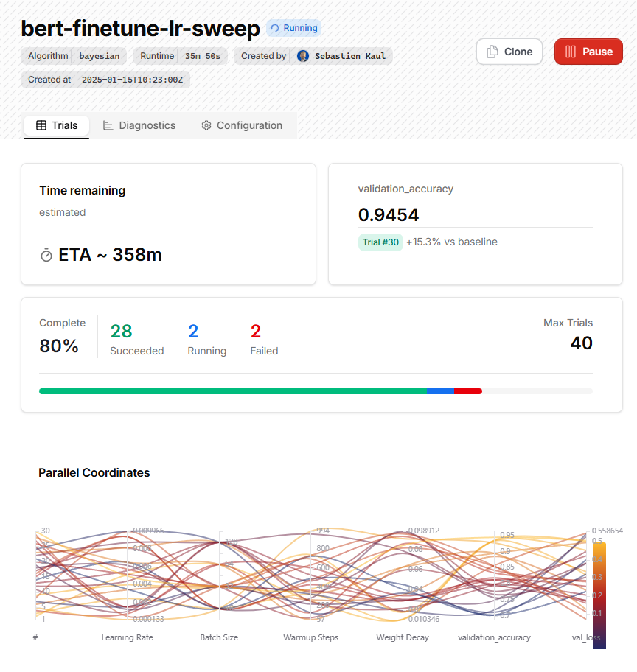
Task: Click the Clone button copy icon
Action: point(492,52)
